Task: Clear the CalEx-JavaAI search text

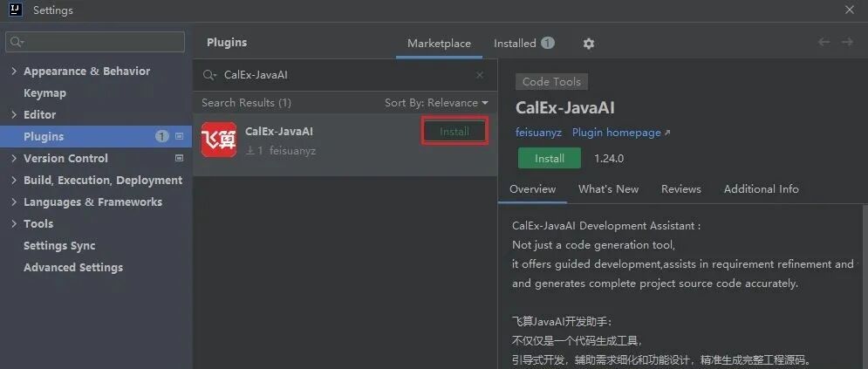Action: tap(480, 75)
